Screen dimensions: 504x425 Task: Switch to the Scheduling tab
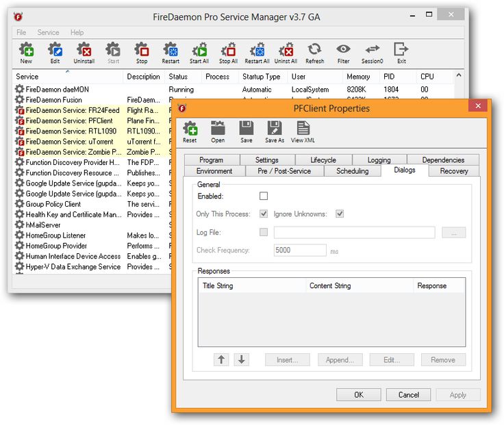[352, 171]
